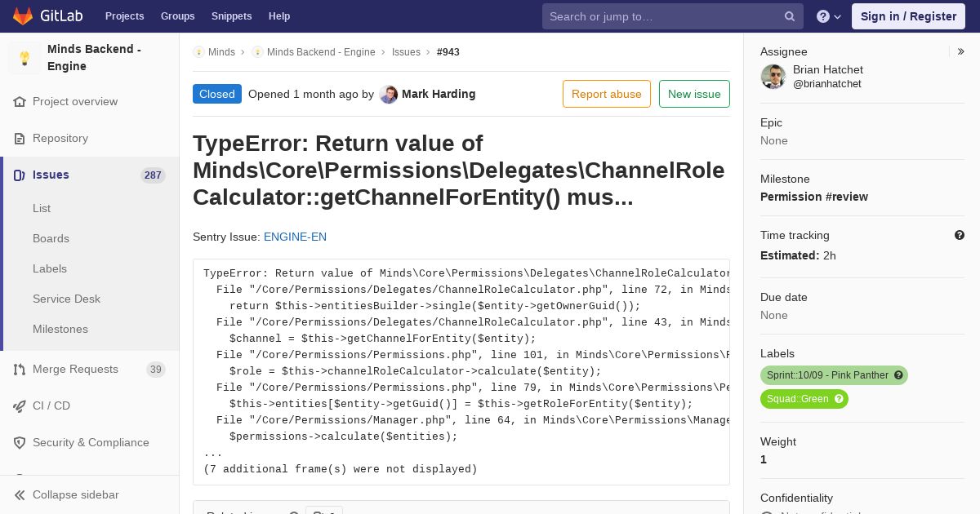
Task: Open Projects in top navigation
Action: [x=124, y=16]
